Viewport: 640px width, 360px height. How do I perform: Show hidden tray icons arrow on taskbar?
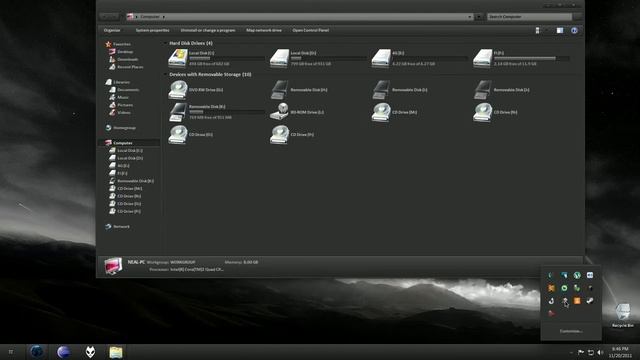click(x=571, y=352)
